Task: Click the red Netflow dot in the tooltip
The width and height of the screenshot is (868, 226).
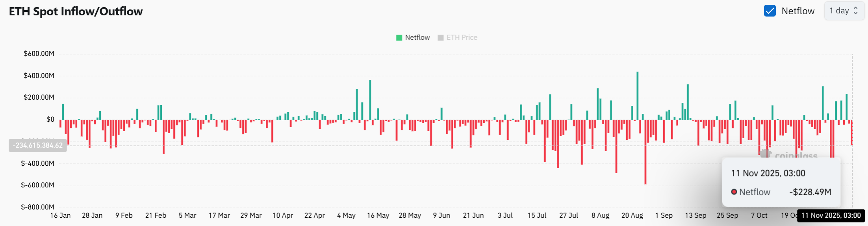Action: pos(734,192)
